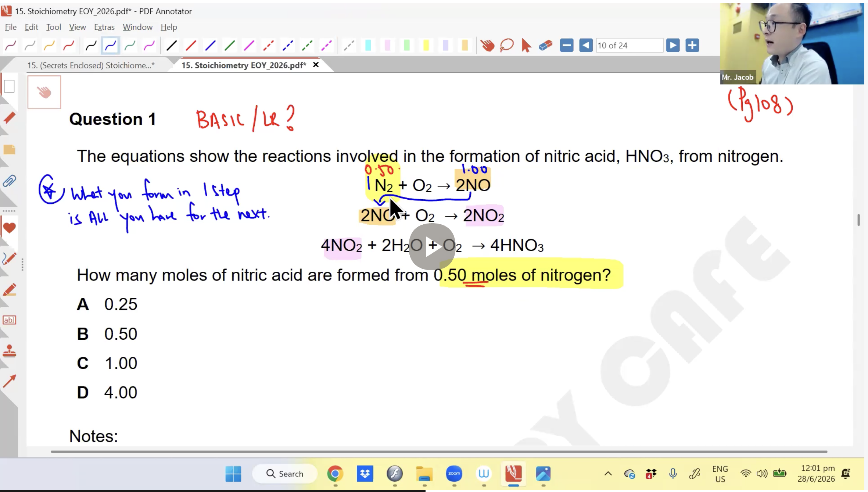Open the View menu

(x=78, y=27)
